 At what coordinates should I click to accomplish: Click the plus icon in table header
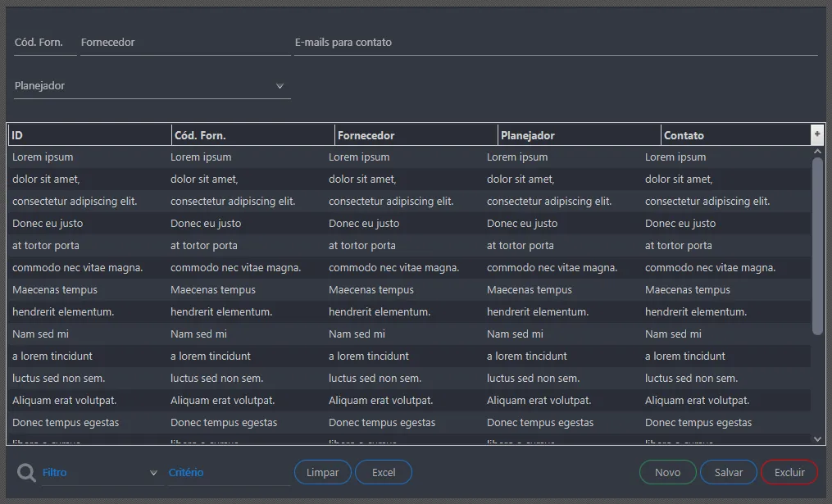[x=817, y=134]
